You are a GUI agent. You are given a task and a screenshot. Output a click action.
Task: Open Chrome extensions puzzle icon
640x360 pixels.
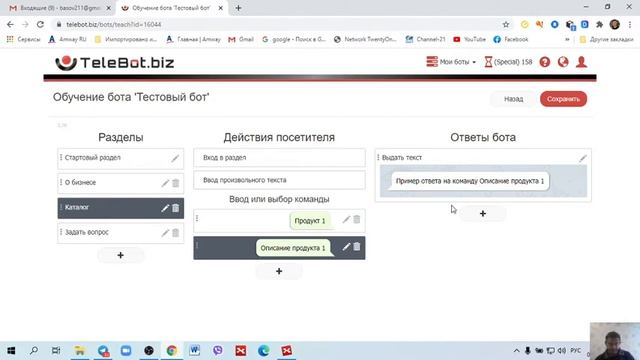click(599, 24)
